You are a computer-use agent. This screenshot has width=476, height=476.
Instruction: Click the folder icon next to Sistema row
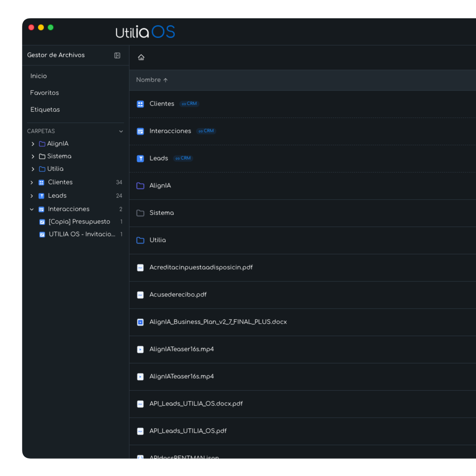141,213
